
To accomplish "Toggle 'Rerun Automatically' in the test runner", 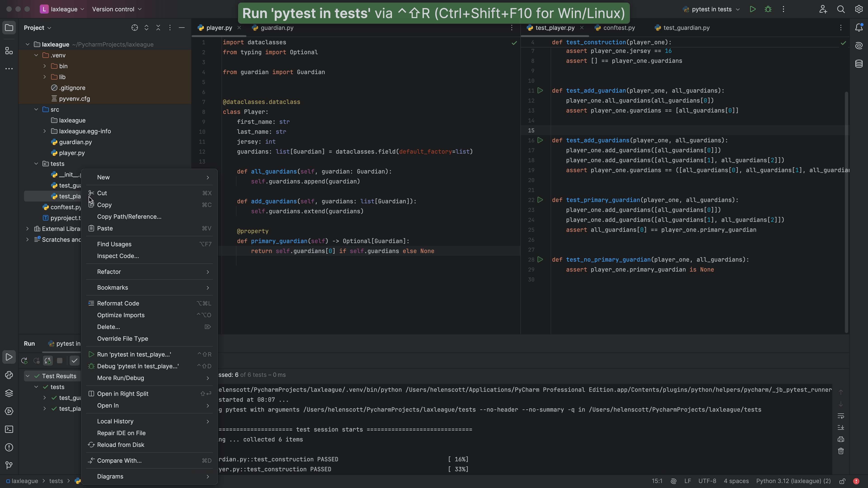I will pos(47,360).
